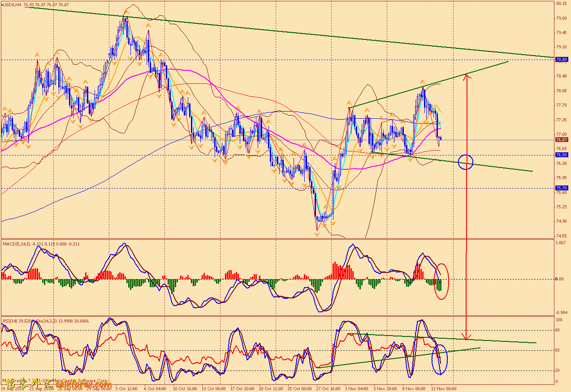Image resolution: width=571 pixels, height=392 pixels.
Task: Click the 77.70 price scale value
Action: click(562, 105)
